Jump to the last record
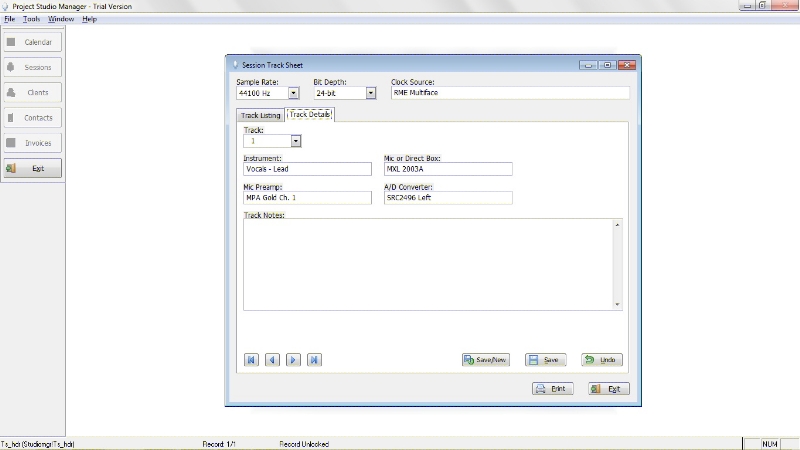This screenshot has width=800, height=450. point(314,360)
